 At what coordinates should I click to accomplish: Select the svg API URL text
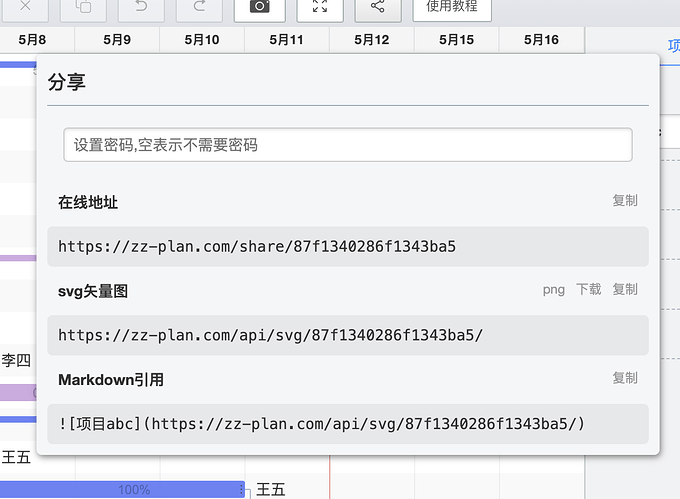270,335
